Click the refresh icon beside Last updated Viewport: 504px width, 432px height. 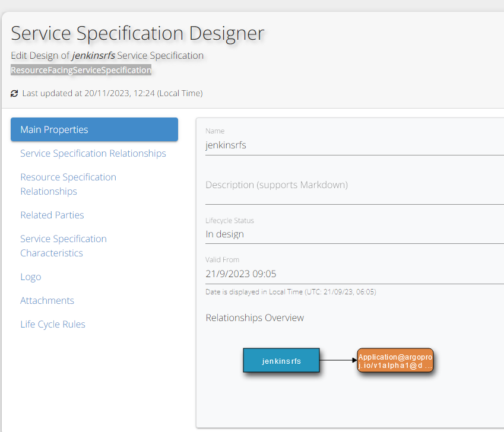click(14, 94)
